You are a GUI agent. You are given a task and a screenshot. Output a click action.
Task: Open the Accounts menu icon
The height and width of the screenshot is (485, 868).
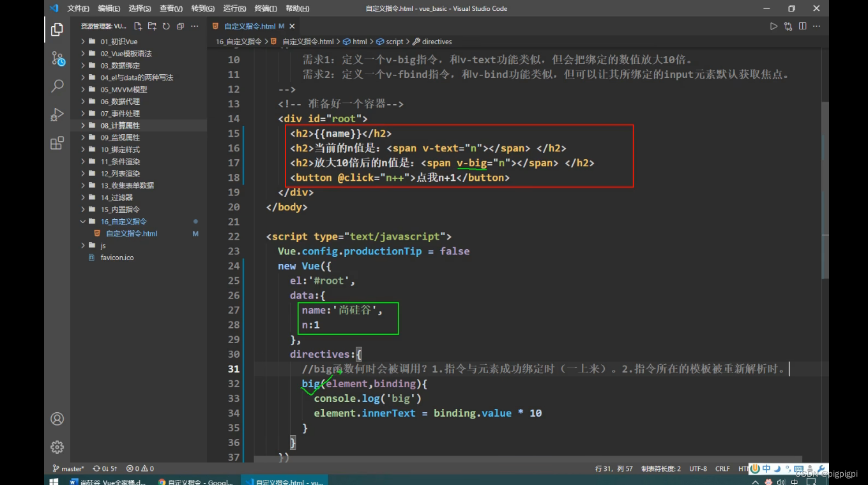pyautogui.click(x=57, y=419)
